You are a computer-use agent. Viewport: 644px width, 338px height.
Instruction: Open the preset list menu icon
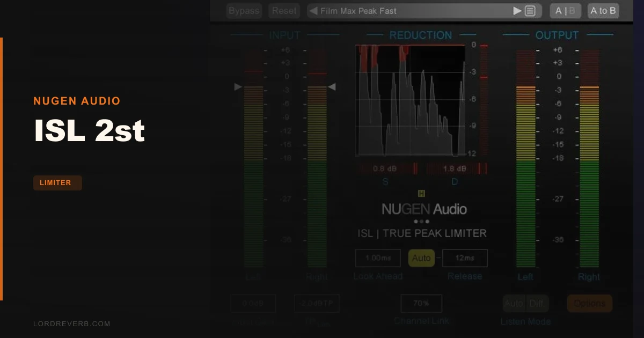[x=530, y=11]
